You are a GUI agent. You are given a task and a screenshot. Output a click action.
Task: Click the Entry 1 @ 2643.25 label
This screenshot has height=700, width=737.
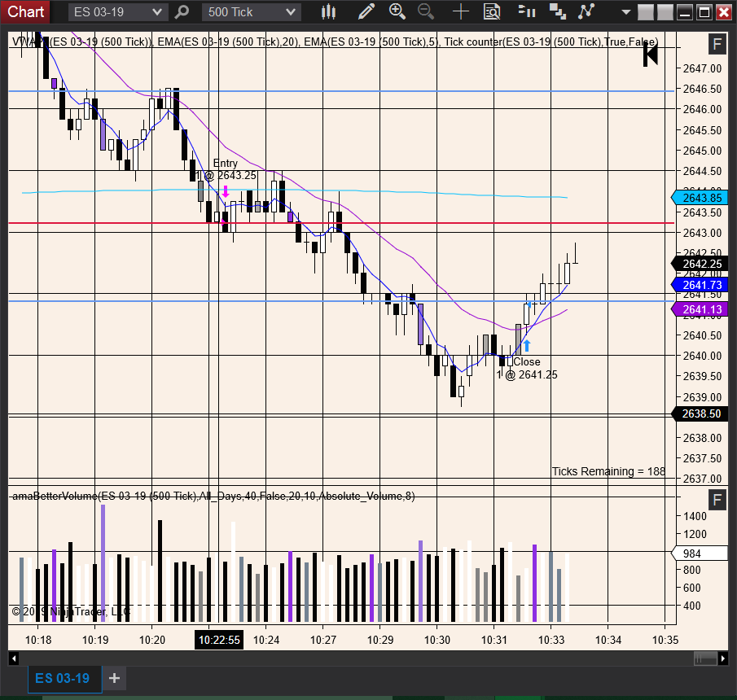click(226, 169)
